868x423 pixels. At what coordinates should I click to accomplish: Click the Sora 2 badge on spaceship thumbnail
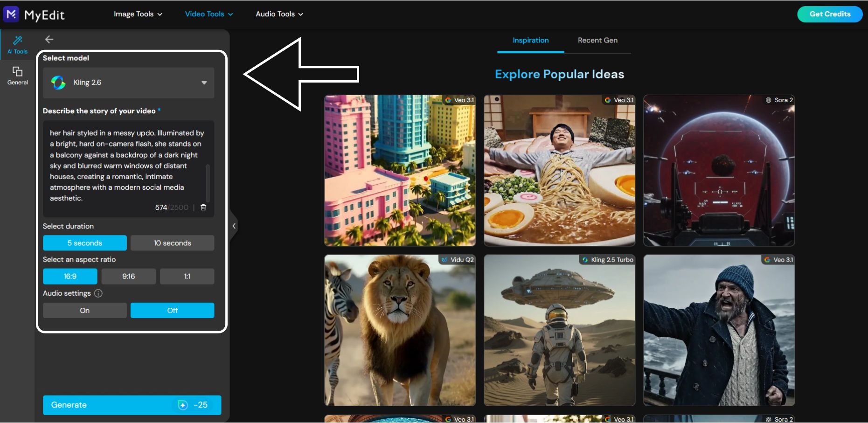tap(779, 100)
